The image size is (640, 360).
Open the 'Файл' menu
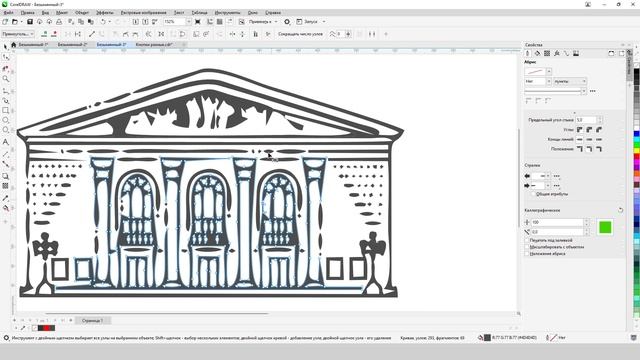(x=8, y=13)
